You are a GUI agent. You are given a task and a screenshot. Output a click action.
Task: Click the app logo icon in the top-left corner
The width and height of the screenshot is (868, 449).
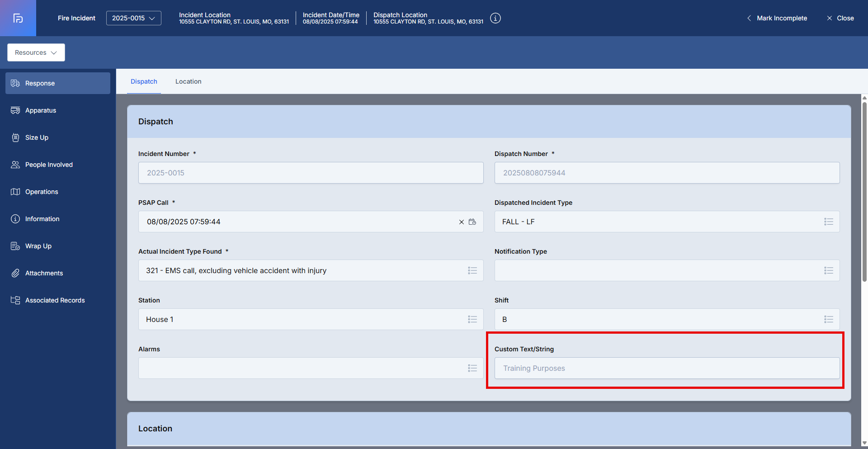click(x=18, y=18)
